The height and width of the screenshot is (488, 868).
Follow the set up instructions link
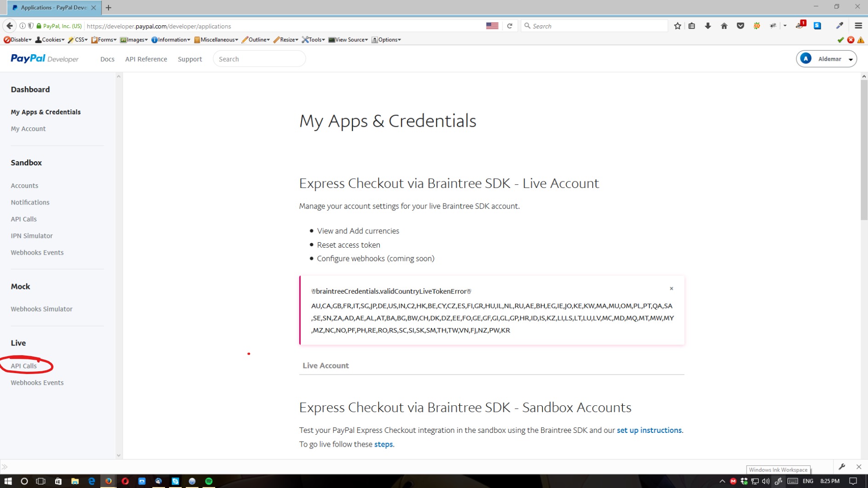tap(649, 430)
